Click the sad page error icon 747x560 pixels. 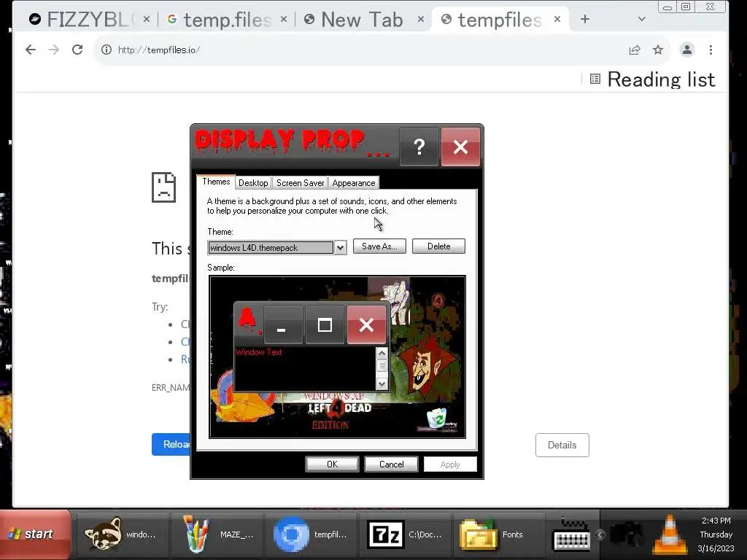(x=164, y=187)
